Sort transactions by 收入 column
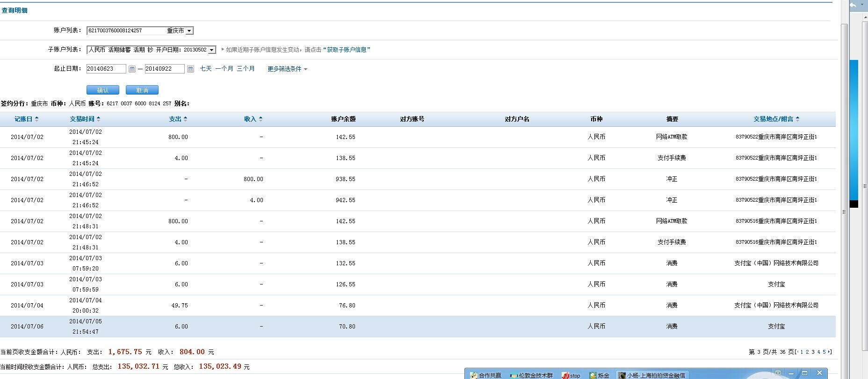Viewport: 868px width, 379px height. coord(260,119)
